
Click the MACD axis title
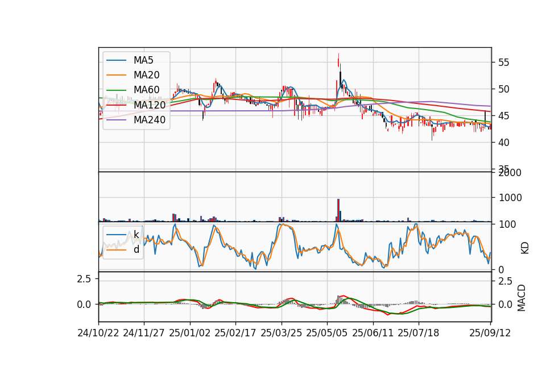522,298
